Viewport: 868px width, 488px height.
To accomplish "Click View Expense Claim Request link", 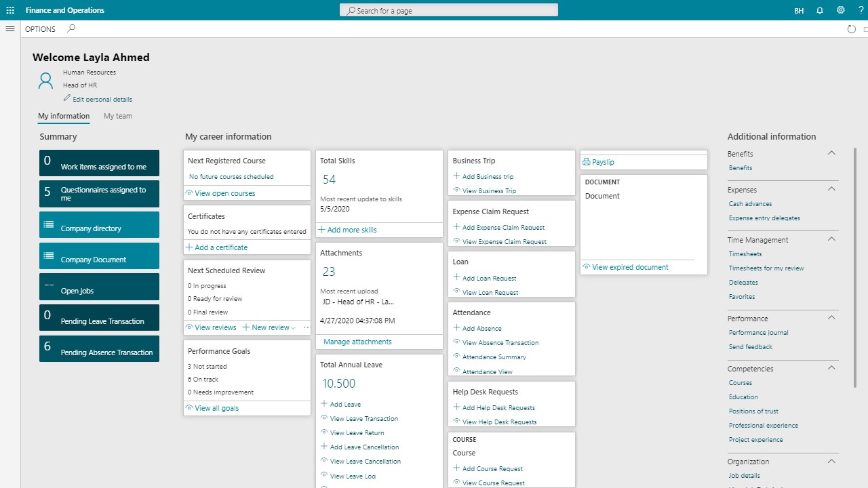I will pos(505,242).
